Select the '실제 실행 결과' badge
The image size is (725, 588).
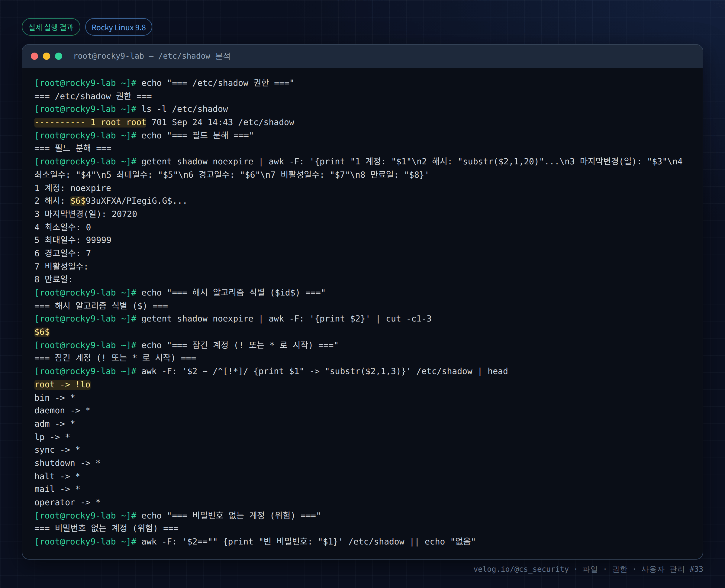tap(51, 27)
